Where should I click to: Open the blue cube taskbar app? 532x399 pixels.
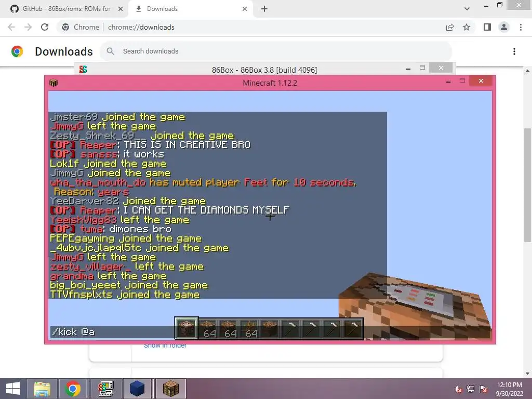point(137,389)
